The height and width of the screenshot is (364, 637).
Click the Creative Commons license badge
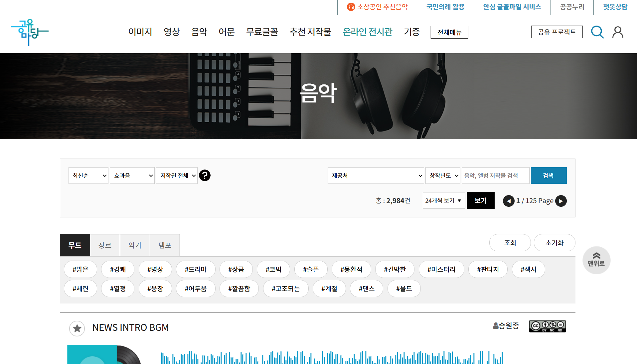pos(547,326)
